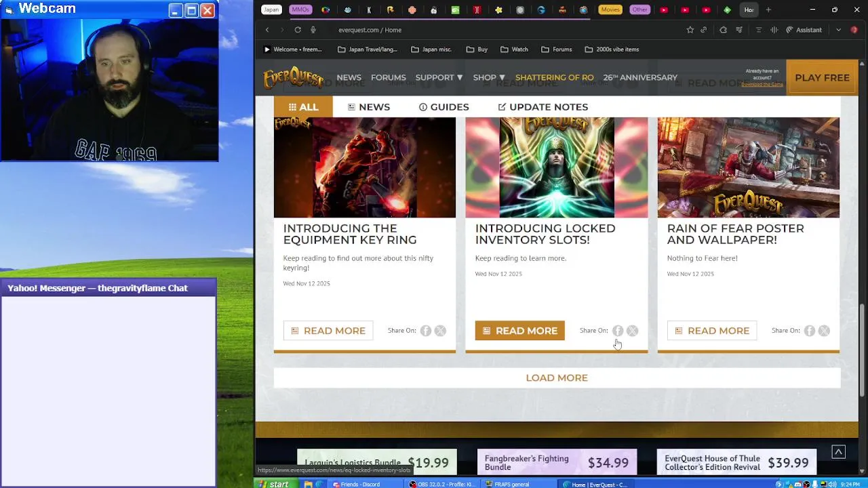Open the Rain of Fear poster thumbnail
The height and width of the screenshot is (488, 868).
tap(748, 167)
